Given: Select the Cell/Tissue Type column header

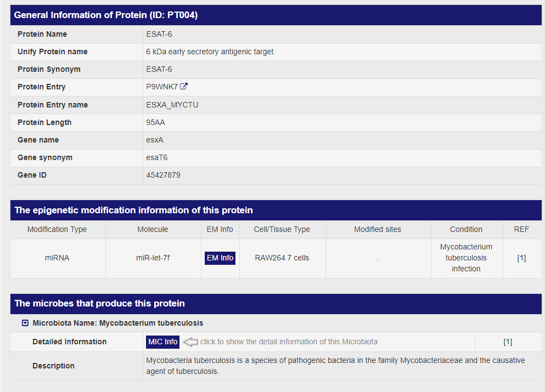Looking at the screenshot, I should coord(282,229).
